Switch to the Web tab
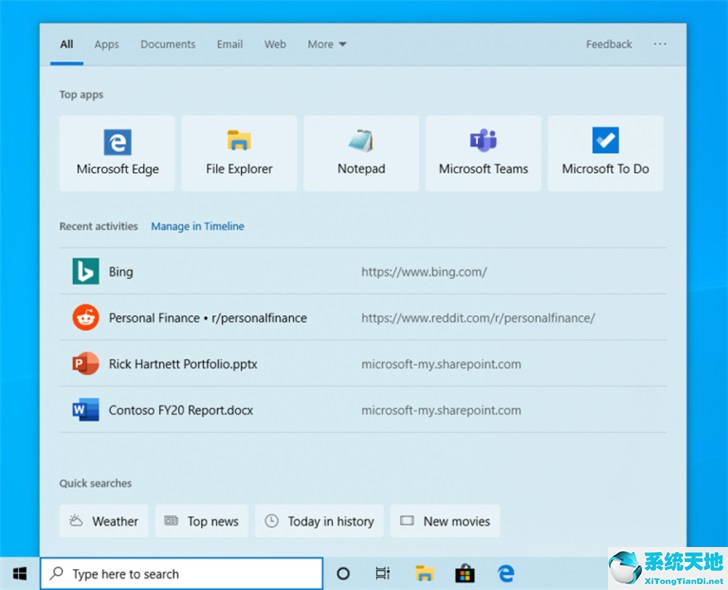The image size is (728, 590). point(275,44)
